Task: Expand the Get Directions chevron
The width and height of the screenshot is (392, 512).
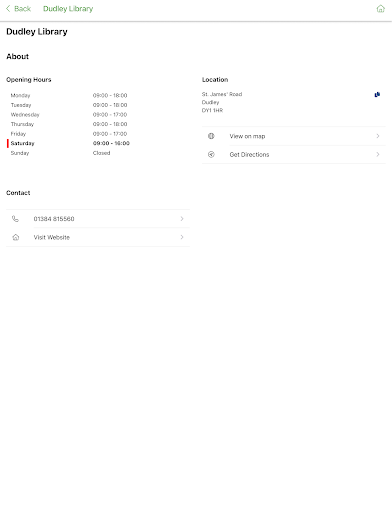Action: click(378, 154)
